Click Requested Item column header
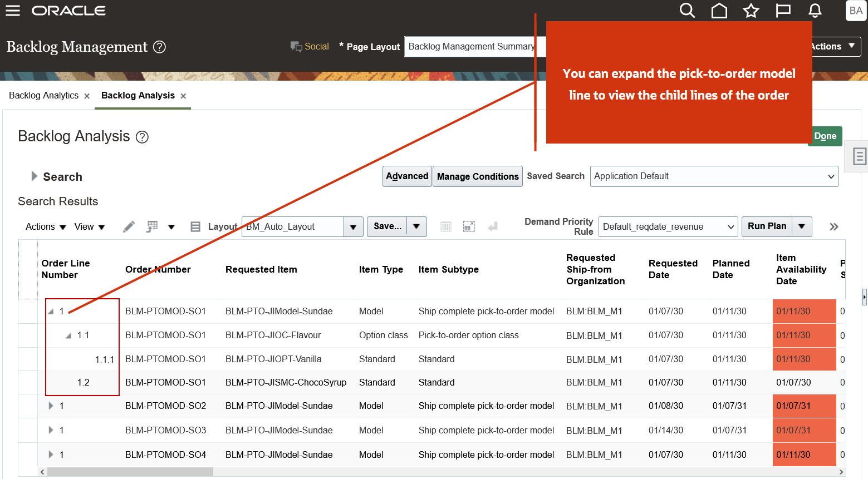 click(261, 269)
